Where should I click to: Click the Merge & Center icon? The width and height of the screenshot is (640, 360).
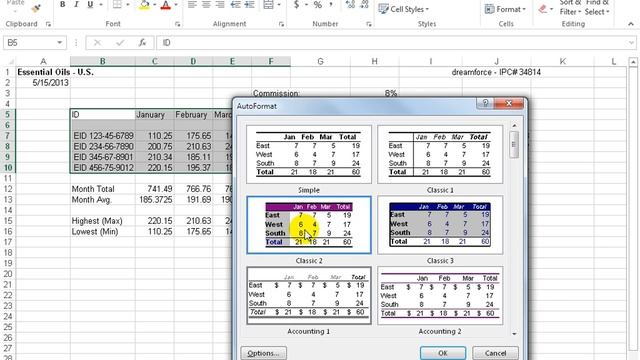click(x=268, y=4)
